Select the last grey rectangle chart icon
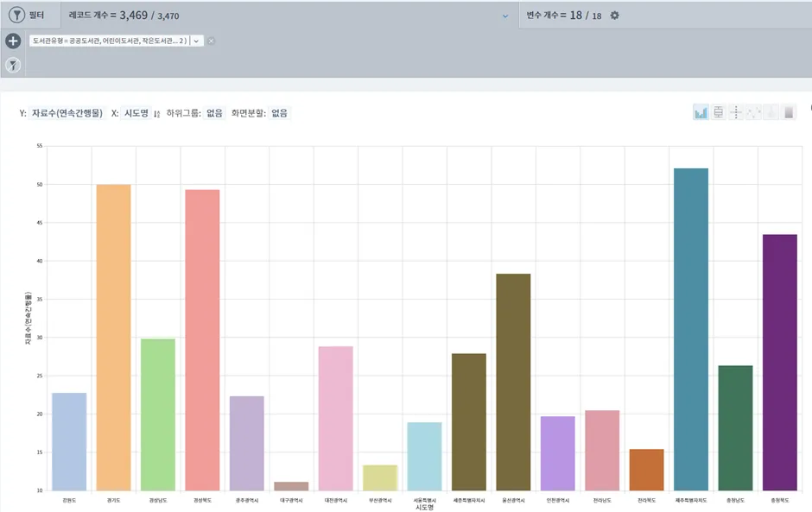This screenshot has width=812, height=512. pyautogui.click(x=789, y=112)
